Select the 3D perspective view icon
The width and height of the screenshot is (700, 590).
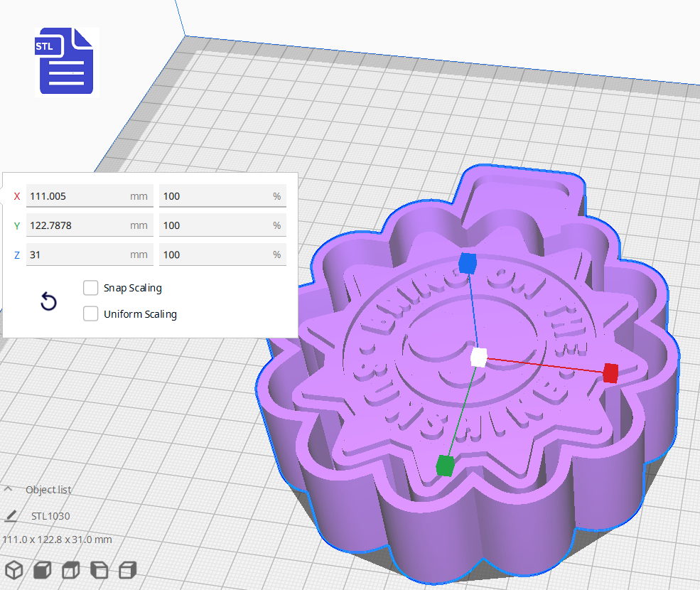click(14, 569)
